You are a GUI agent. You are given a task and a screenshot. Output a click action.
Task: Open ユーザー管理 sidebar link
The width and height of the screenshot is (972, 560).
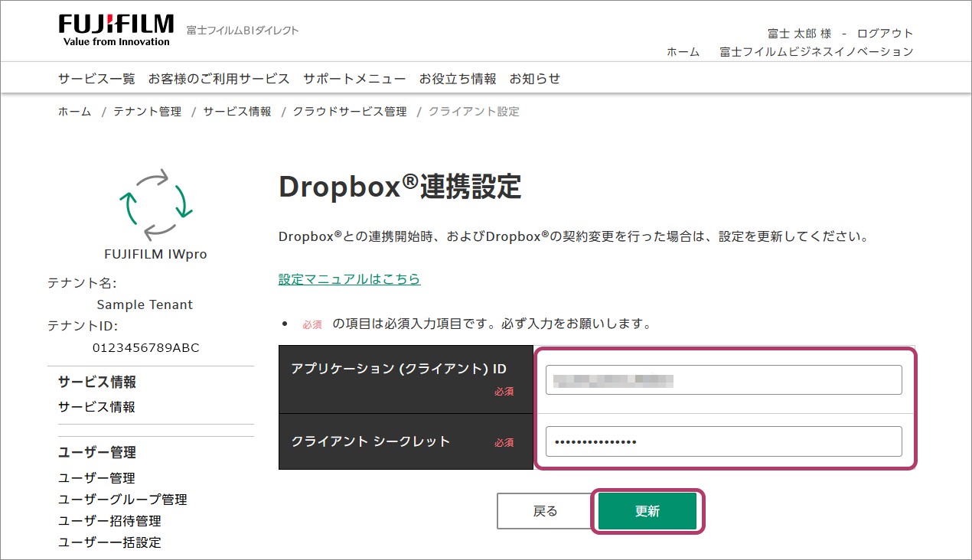(x=96, y=478)
